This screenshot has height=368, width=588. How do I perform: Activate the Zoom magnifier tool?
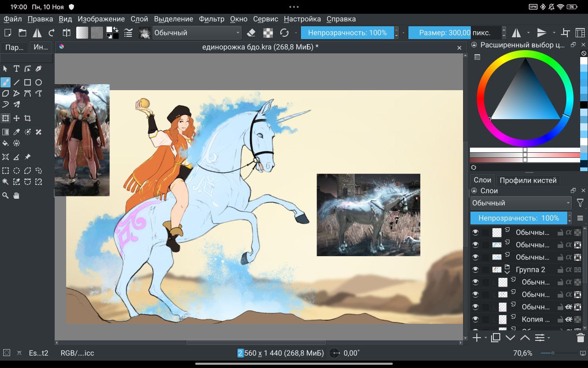[6, 195]
